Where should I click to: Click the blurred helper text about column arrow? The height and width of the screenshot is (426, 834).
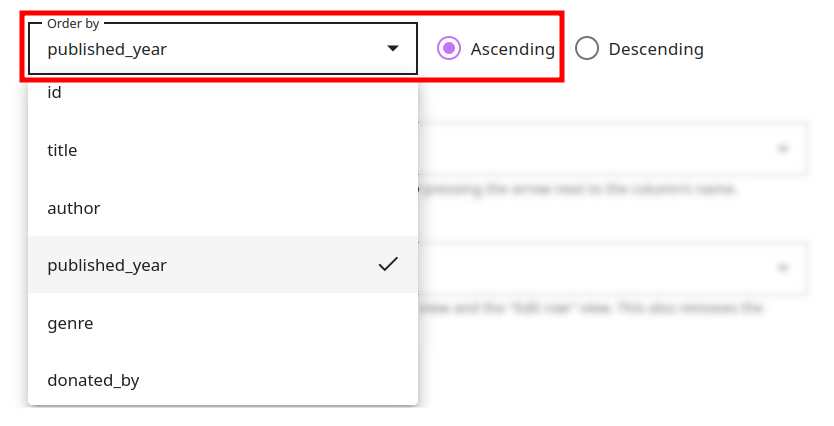point(580,188)
